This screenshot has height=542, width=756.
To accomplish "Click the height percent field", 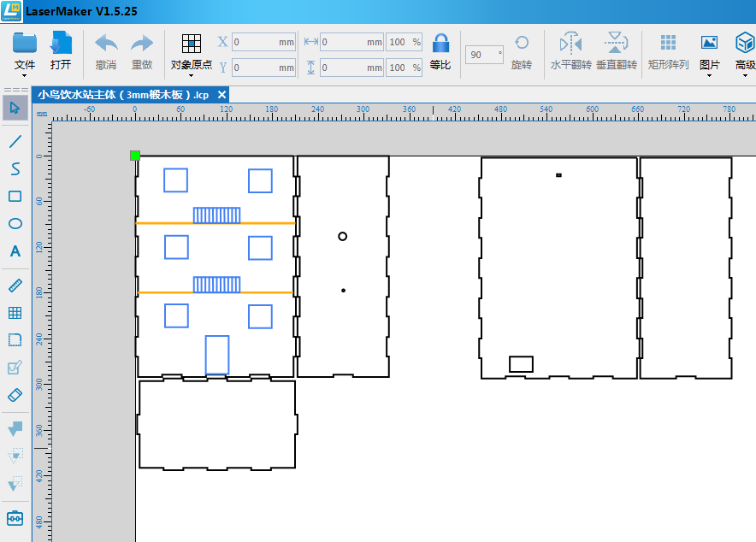I will [404, 68].
